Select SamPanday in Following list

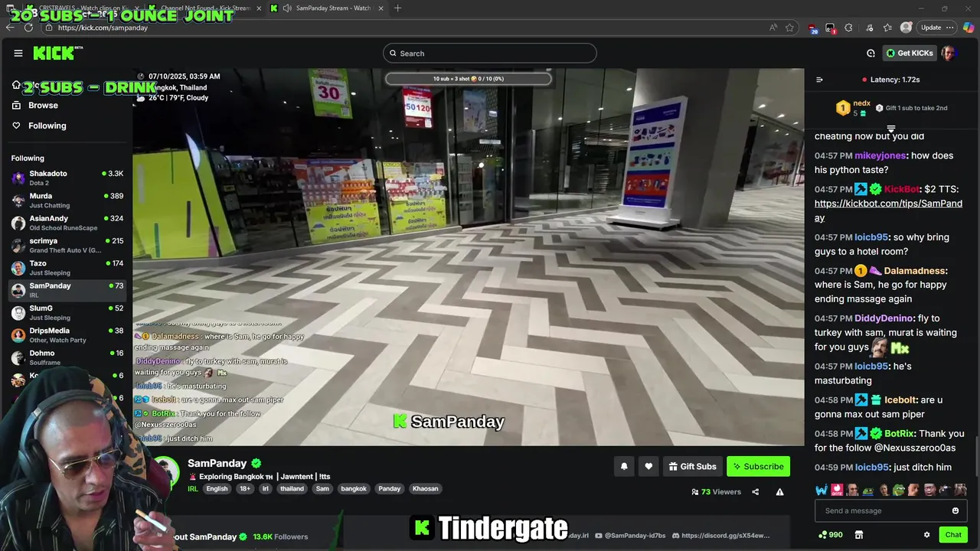click(67, 290)
